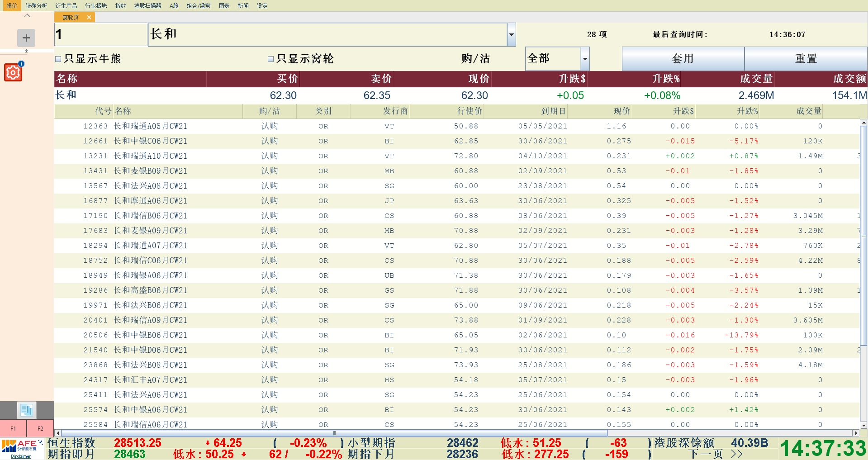Collapse sidebar with the up chevron
Image resolution: width=868 pixels, height=460 pixels.
click(27, 16)
